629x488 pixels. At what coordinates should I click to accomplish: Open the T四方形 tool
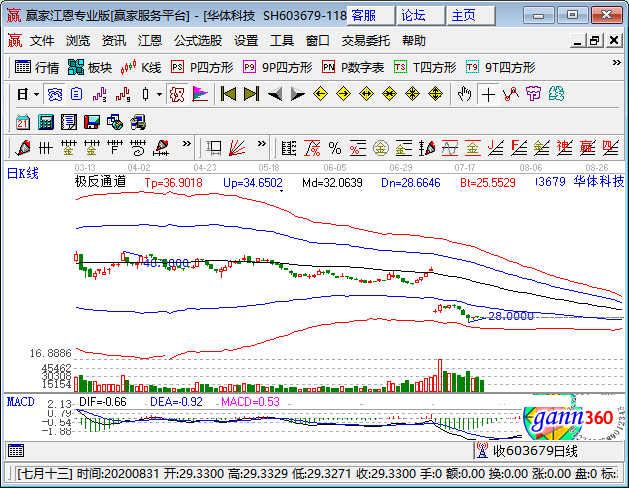click(425, 67)
